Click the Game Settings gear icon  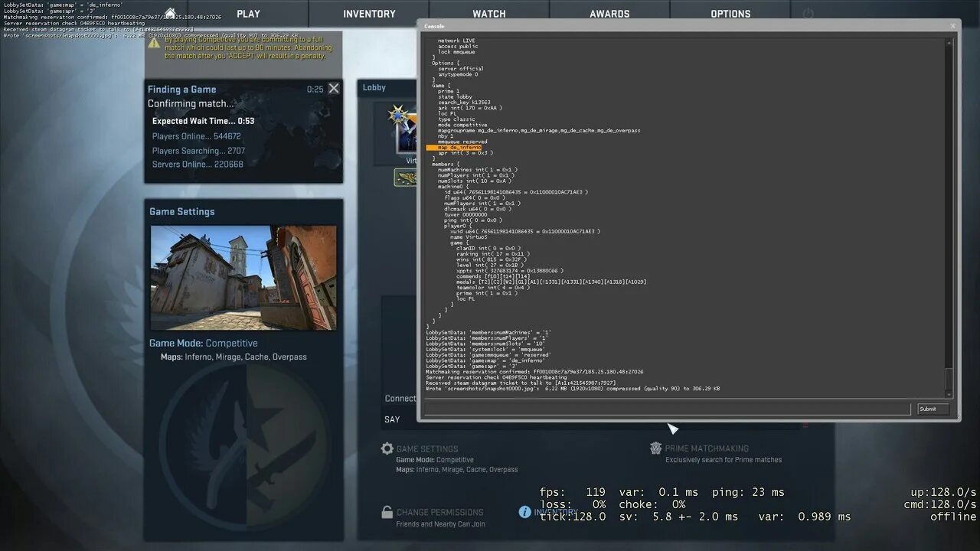[387, 449]
